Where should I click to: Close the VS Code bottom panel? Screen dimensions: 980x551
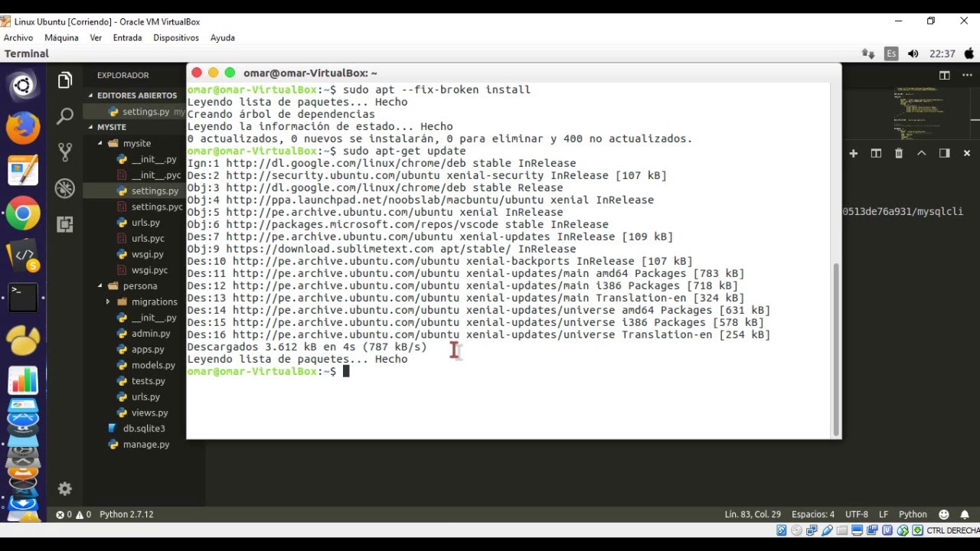coord(967,153)
